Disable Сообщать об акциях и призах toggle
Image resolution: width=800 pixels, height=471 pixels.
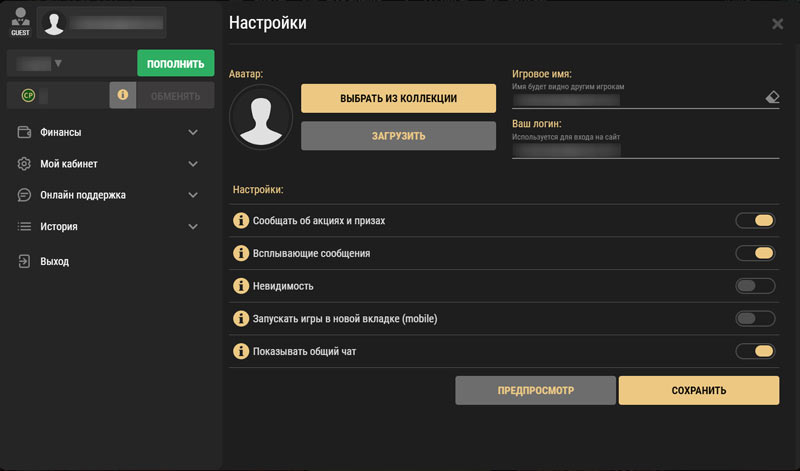tap(755, 221)
